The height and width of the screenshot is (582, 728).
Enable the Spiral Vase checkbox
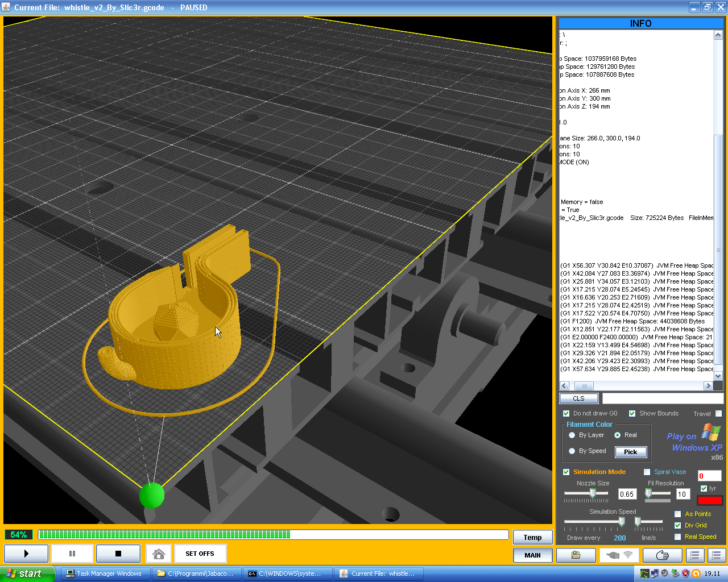click(x=647, y=472)
